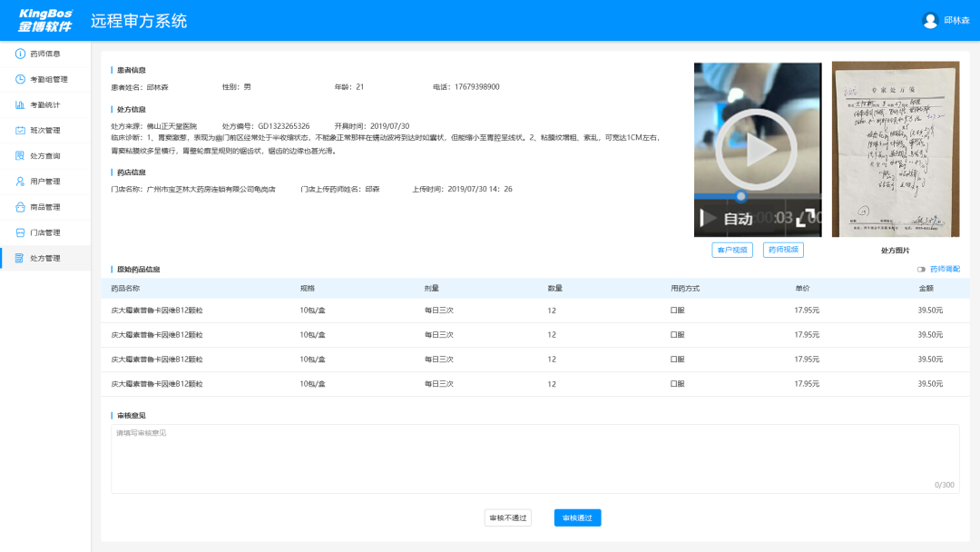Click the 考勤组管理 clock icon
The height and width of the screenshot is (552, 980).
click(x=20, y=79)
